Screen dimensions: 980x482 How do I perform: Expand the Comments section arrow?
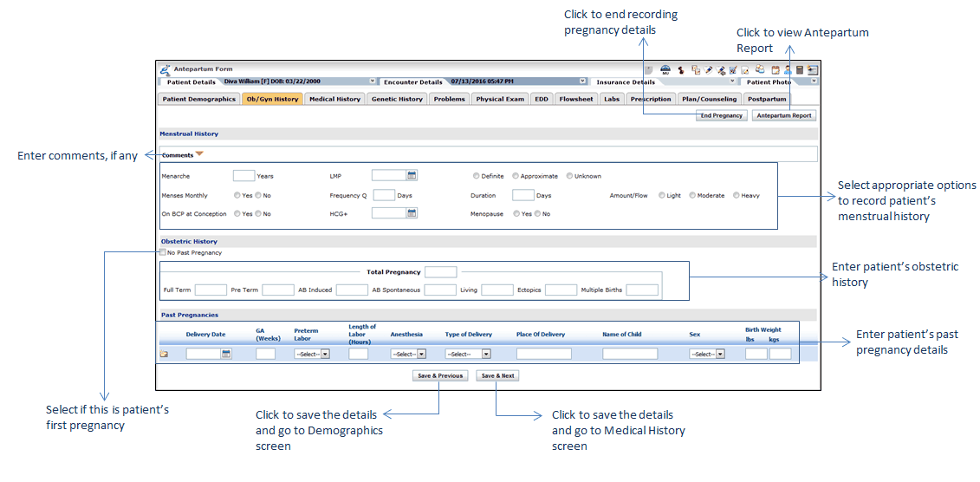click(x=199, y=154)
